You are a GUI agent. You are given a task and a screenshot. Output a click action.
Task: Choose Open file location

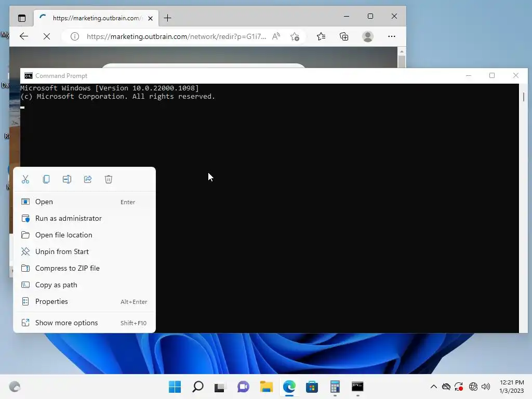pos(85,235)
